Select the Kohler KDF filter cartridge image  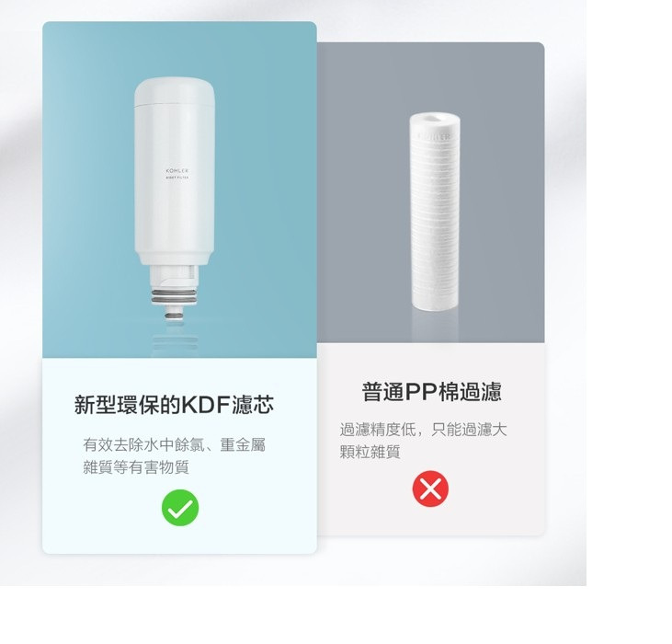[x=174, y=200]
